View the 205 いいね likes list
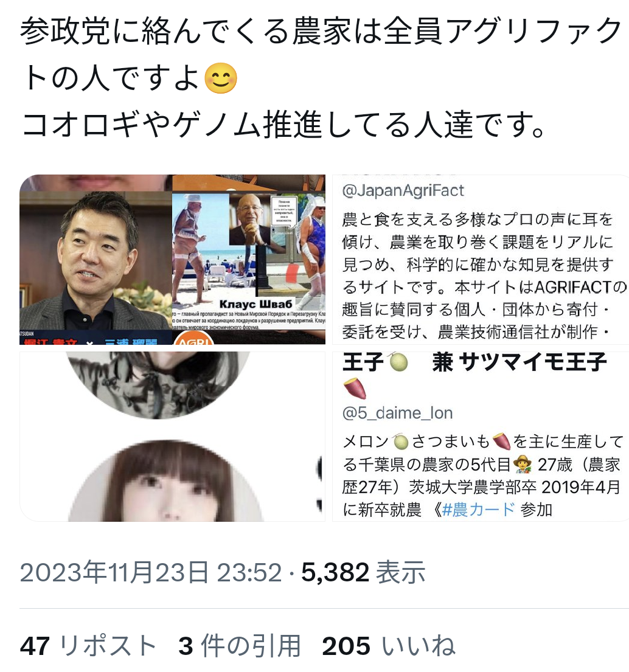The image size is (629, 672). click(x=389, y=646)
